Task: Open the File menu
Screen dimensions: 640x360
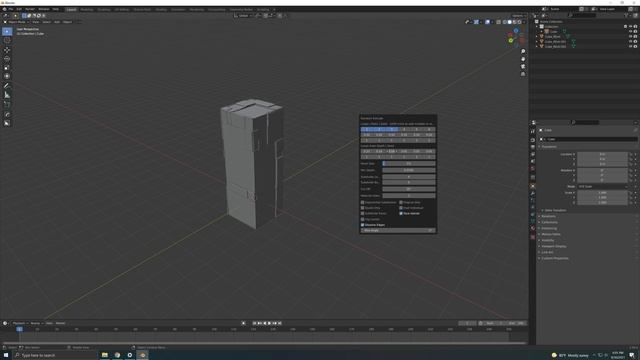Action: point(11,9)
